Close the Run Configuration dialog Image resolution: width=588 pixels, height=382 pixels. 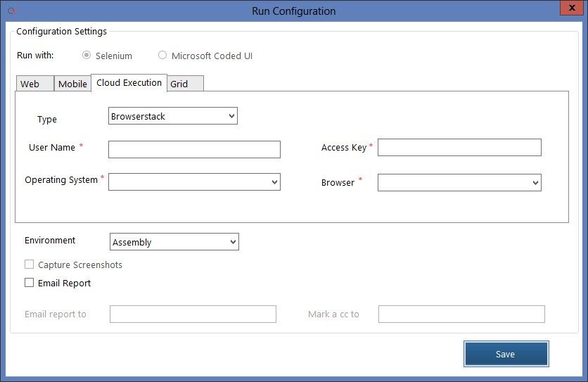572,8
